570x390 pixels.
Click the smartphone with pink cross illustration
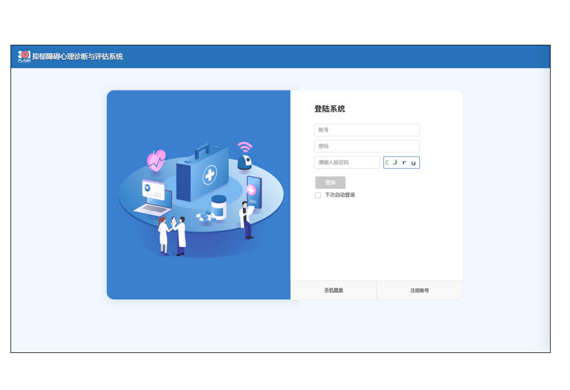click(x=253, y=192)
